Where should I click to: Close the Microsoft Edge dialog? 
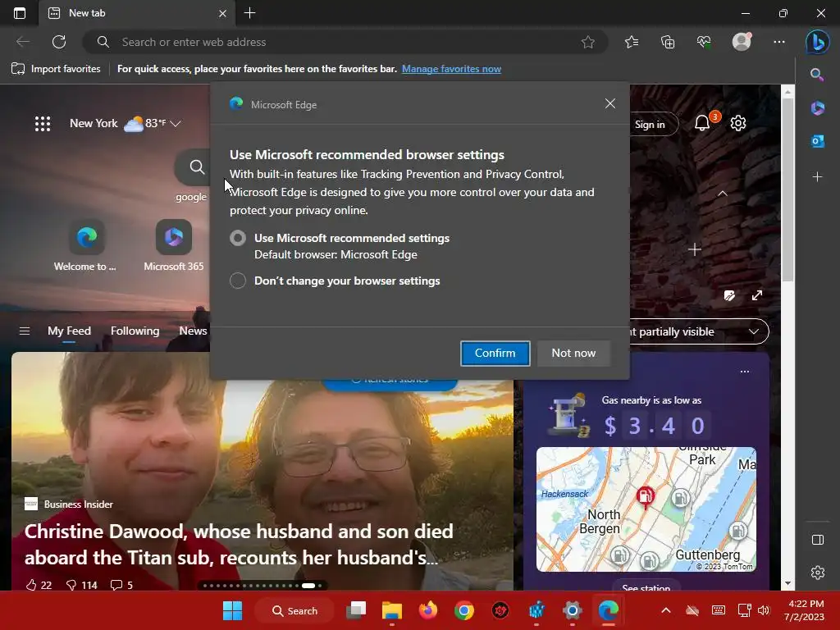pos(609,104)
